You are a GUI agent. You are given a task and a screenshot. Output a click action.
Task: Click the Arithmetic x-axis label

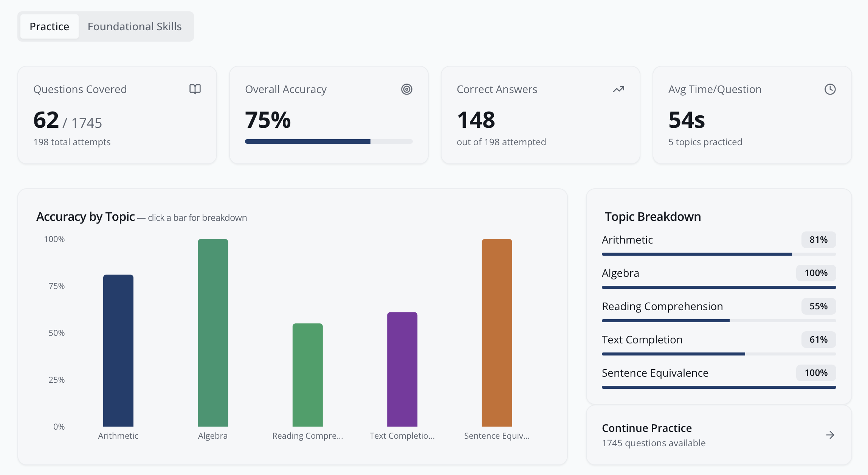(118, 436)
